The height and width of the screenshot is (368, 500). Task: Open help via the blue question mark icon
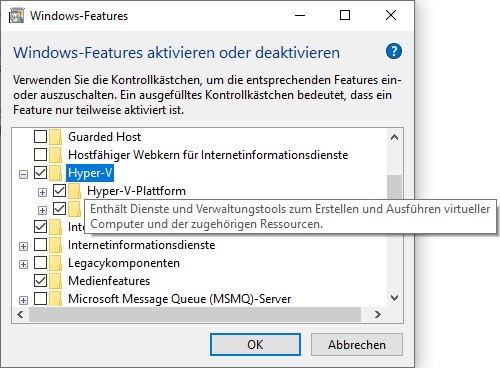(394, 51)
